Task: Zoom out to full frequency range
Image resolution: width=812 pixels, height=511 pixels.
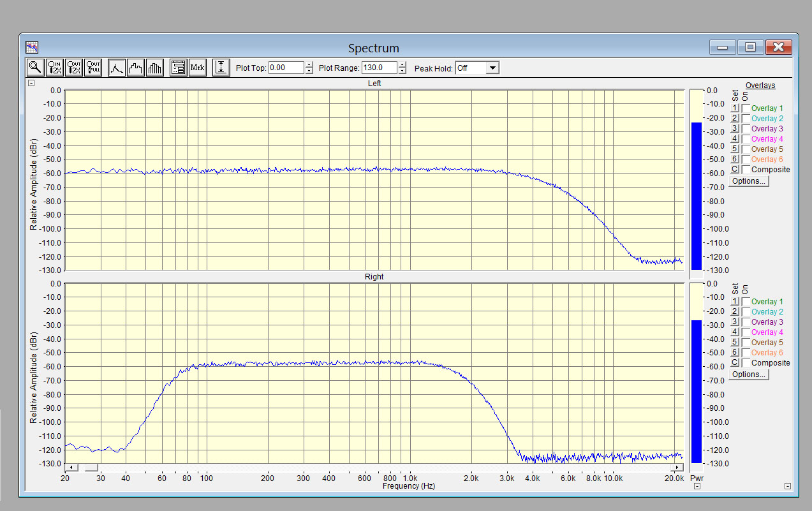Action: (x=93, y=68)
